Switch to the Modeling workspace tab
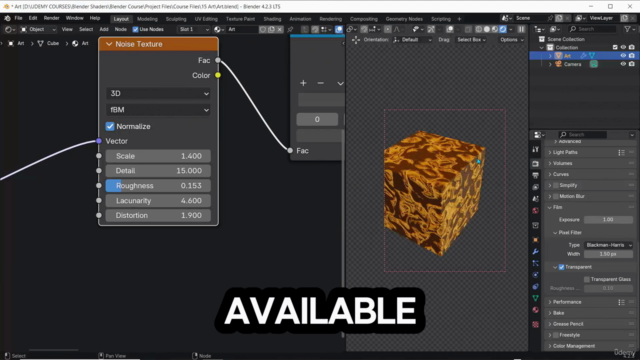The image size is (640, 360). pyautogui.click(x=147, y=19)
